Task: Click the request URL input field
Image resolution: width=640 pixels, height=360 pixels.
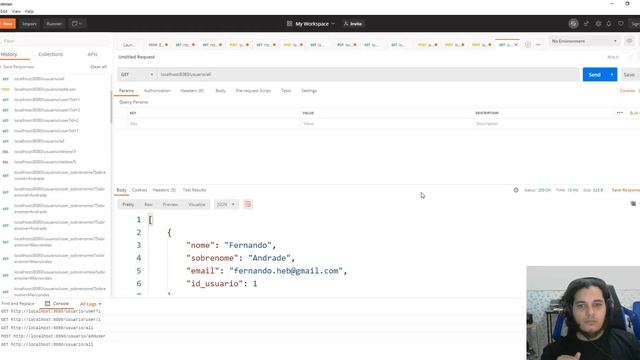Action: tap(368, 75)
